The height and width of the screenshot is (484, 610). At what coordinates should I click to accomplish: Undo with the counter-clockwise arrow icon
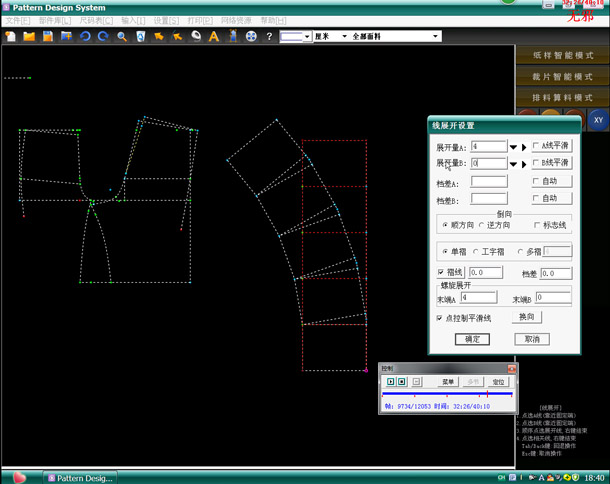click(x=85, y=36)
